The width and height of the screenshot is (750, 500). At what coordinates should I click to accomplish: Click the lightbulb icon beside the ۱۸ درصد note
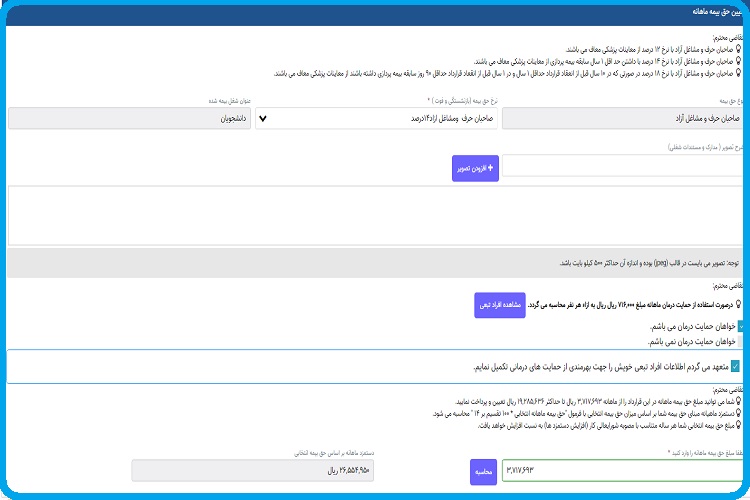[739, 73]
